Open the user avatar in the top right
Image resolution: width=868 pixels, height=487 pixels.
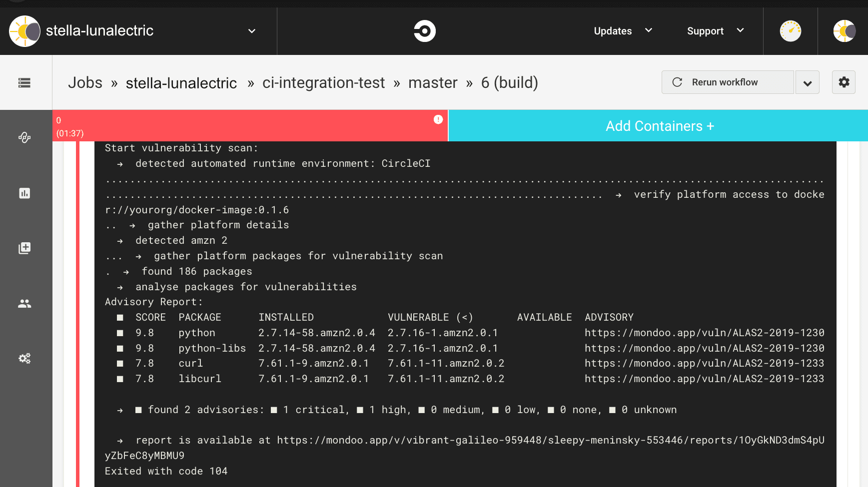click(x=845, y=30)
